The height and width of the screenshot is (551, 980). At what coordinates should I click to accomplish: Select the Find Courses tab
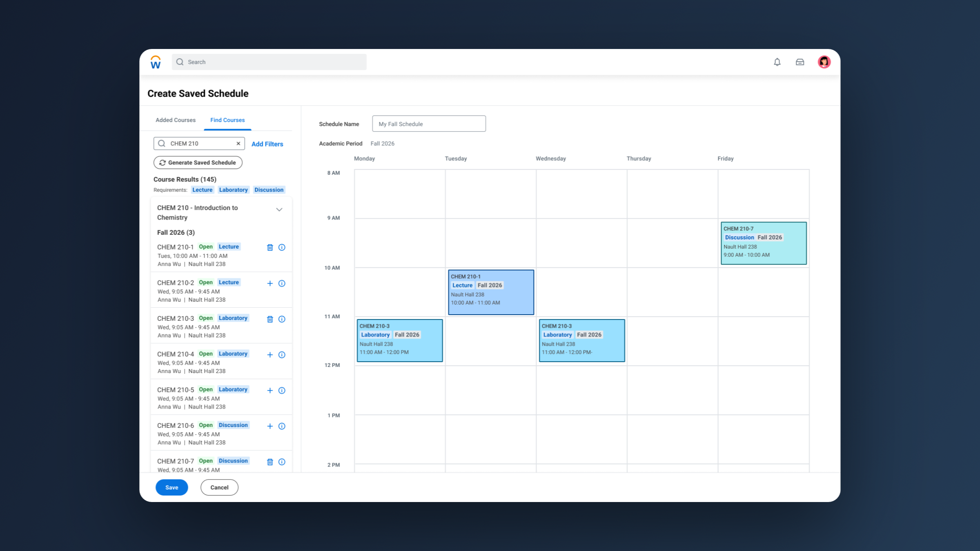point(227,120)
